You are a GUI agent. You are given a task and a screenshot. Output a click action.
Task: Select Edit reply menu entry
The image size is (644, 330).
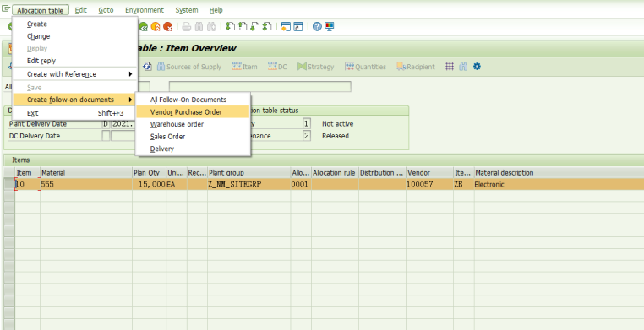click(75, 61)
